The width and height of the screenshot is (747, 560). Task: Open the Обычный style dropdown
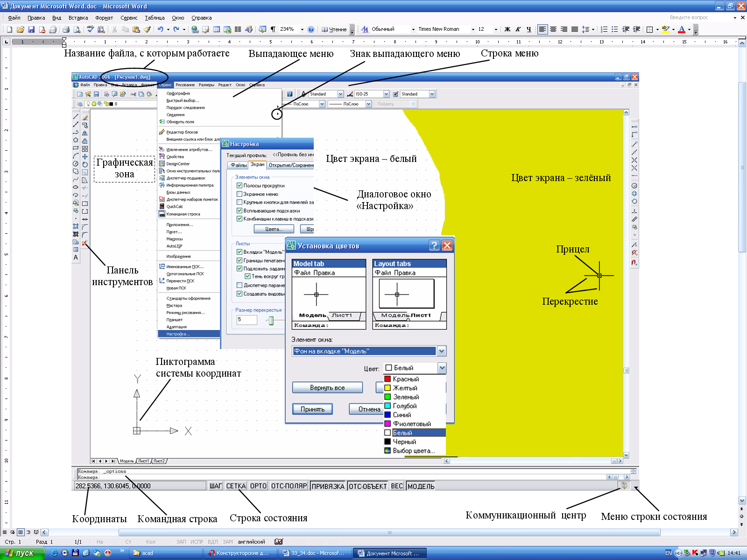coord(413,29)
